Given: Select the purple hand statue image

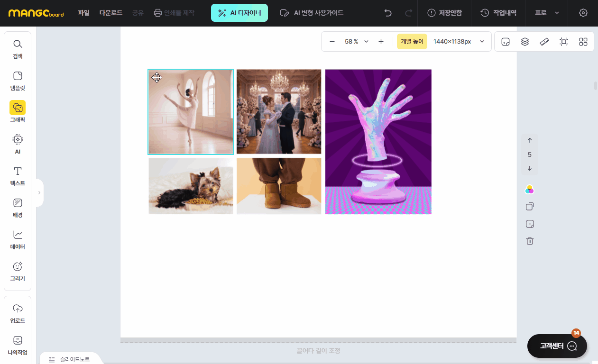Looking at the screenshot, I should click(378, 142).
